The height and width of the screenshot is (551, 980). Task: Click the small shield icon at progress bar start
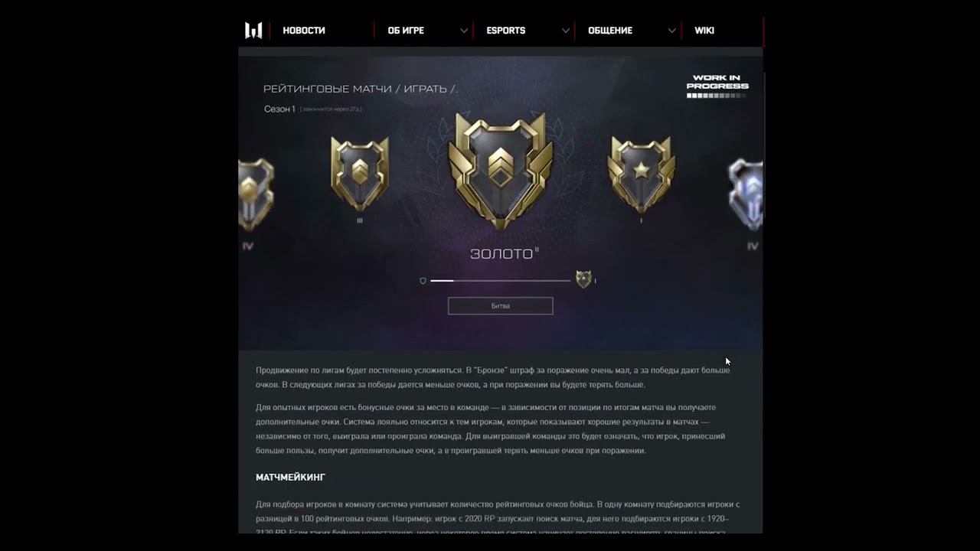tap(423, 281)
